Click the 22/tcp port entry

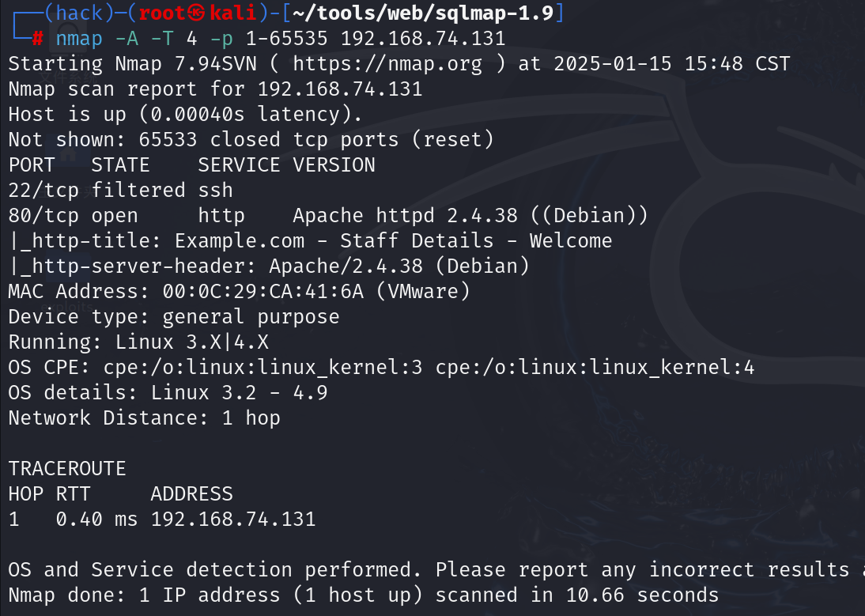(x=43, y=191)
